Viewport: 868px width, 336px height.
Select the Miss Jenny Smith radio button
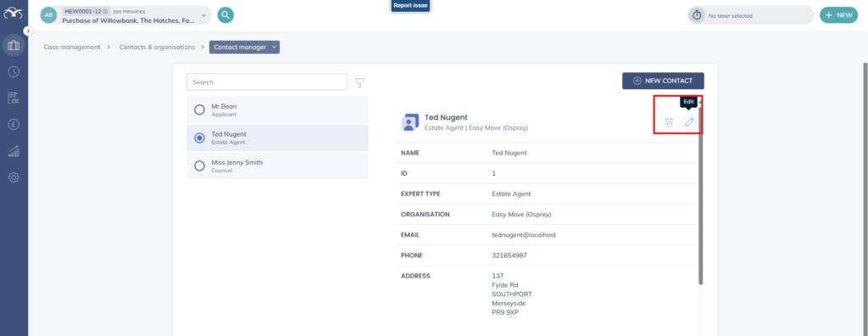pos(199,165)
